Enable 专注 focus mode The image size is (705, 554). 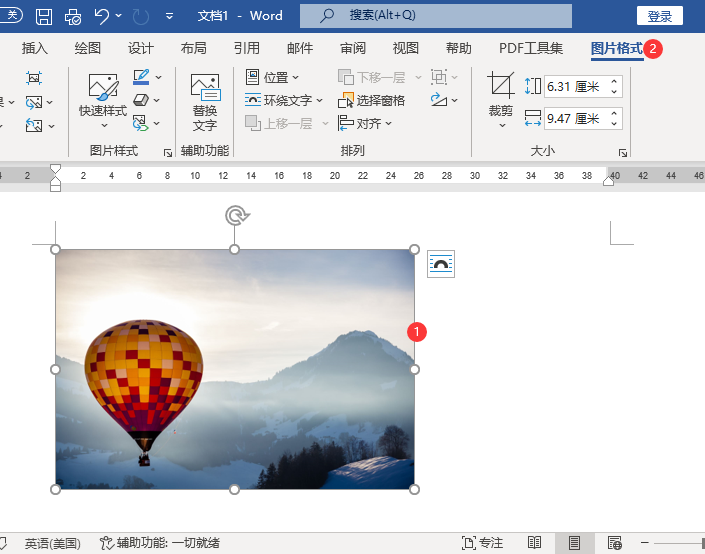pyautogui.click(x=482, y=543)
